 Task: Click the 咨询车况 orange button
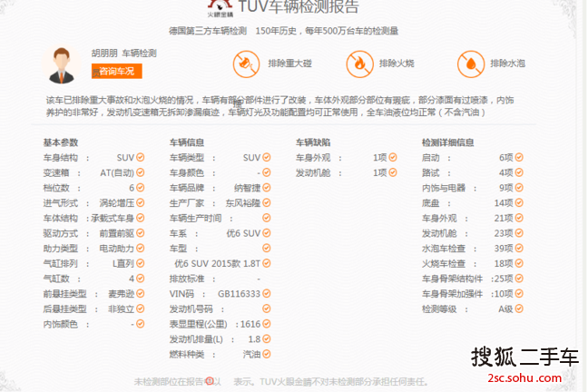117,71
